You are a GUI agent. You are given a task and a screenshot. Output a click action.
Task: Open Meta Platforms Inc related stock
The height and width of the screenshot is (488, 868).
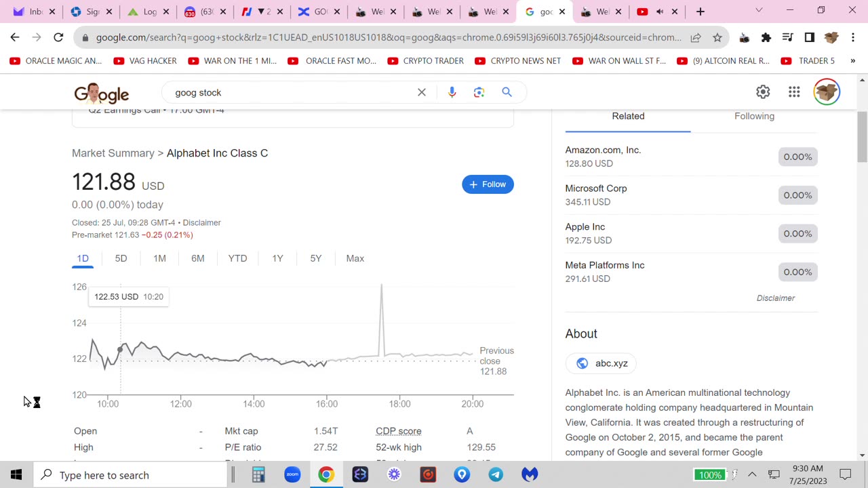[x=691, y=272]
